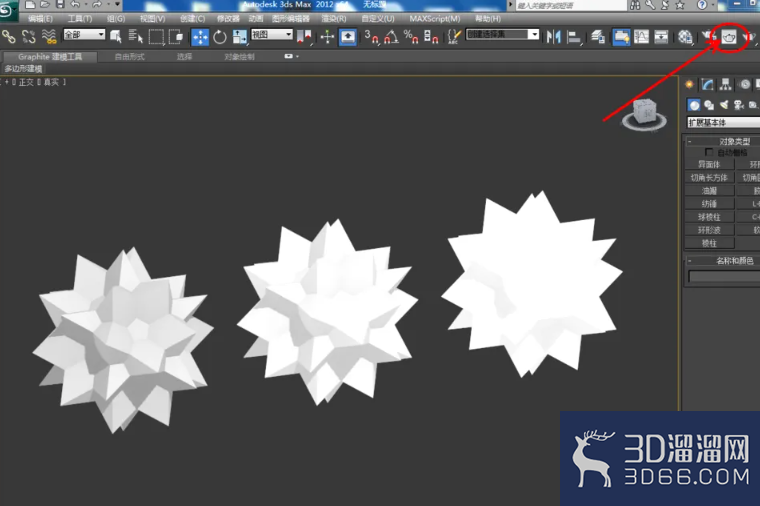
Task: Open the 扩展基本体 category dropdown
Action: coord(723,123)
